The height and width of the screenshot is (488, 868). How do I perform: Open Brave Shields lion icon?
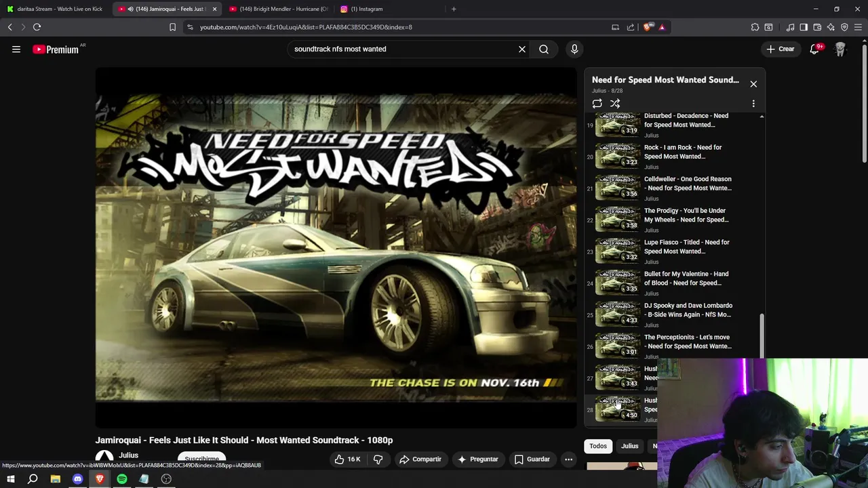point(647,27)
